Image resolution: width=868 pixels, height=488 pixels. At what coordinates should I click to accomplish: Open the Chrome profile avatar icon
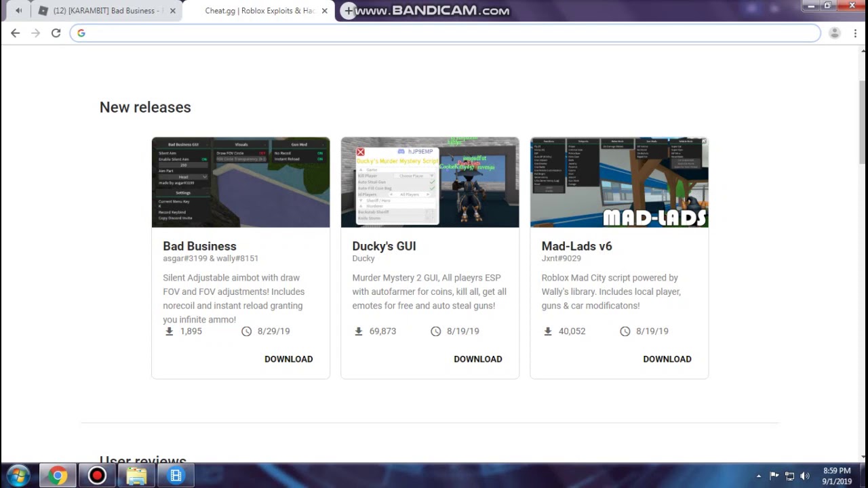tap(835, 33)
